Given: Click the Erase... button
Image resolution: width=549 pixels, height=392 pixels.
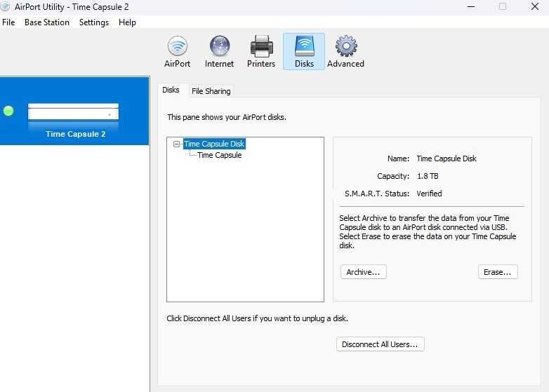Looking at the screenshot, I should click(x=498, y=272).
